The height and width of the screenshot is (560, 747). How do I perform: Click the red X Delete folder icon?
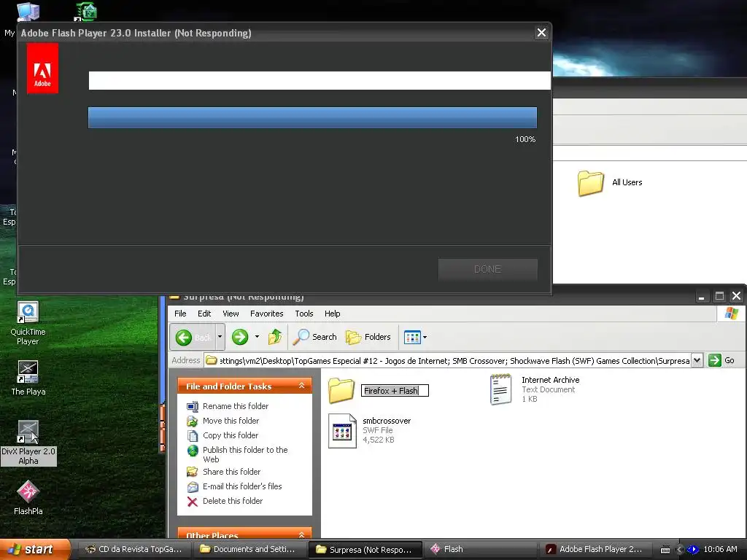(193, 502)
